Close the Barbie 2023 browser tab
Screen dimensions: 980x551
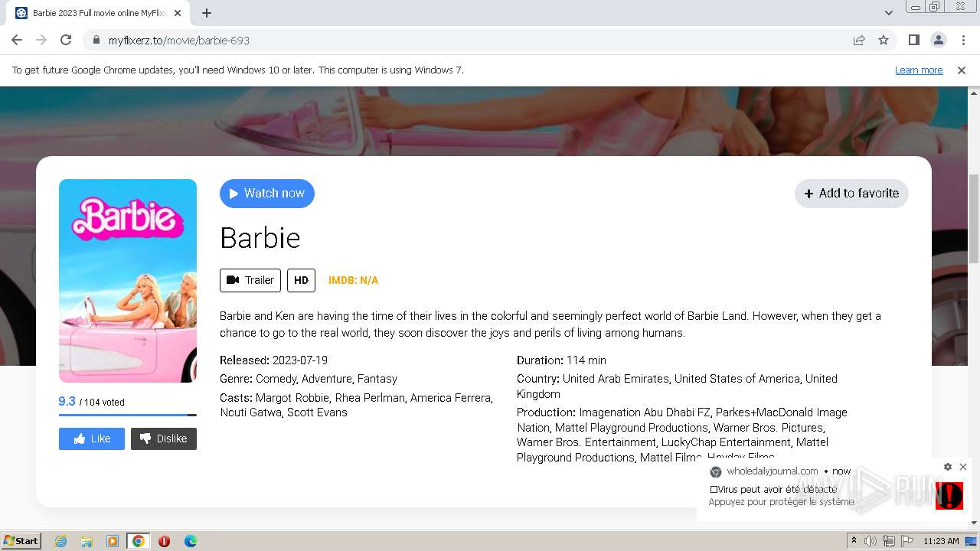pyautogui.click(x=178, y=13)
